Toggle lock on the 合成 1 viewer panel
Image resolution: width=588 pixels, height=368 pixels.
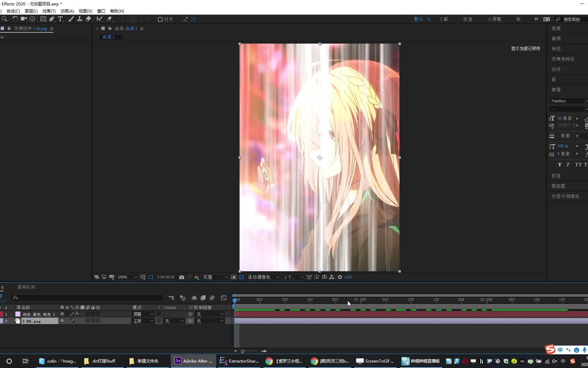110,28
